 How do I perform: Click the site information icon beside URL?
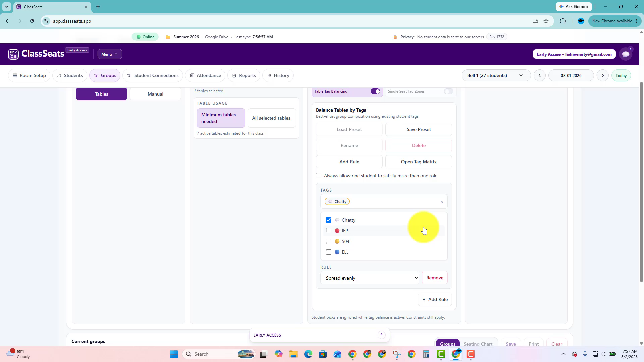(46, 21)
